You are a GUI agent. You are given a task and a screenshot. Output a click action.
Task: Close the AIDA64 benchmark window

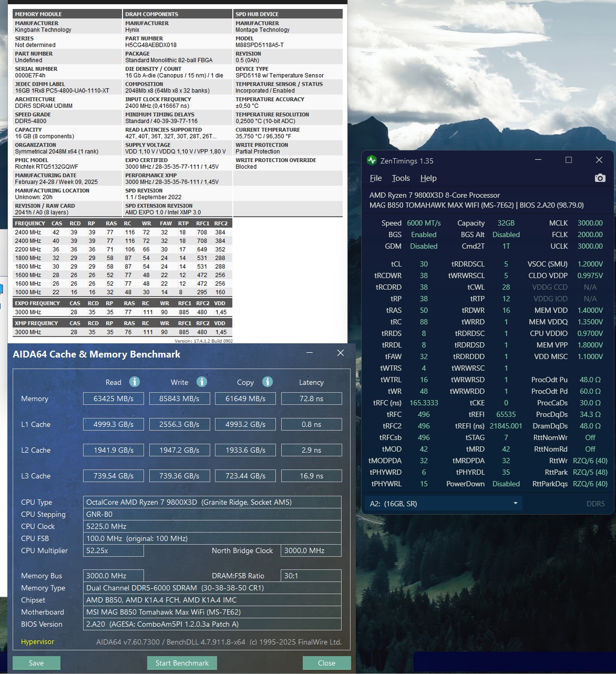pos(341,353)
